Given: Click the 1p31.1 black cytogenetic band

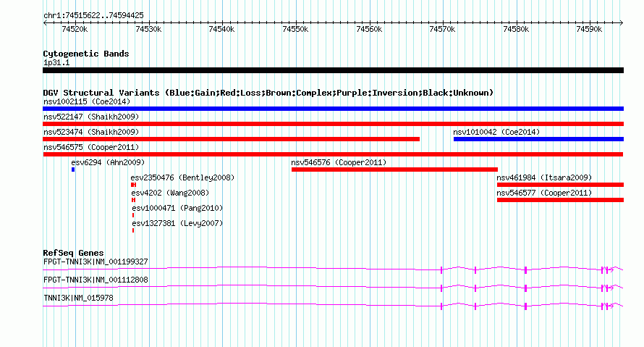Looking at the screenshot, I should click(x=333, y=70).
